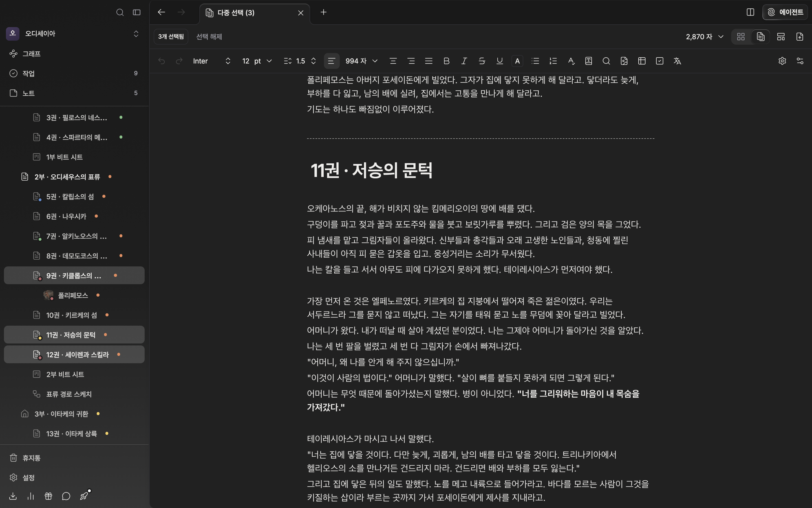Select 5권 · 칼립소의 섬
Viewport: 812px width, 508px height.
pos(74,196)
